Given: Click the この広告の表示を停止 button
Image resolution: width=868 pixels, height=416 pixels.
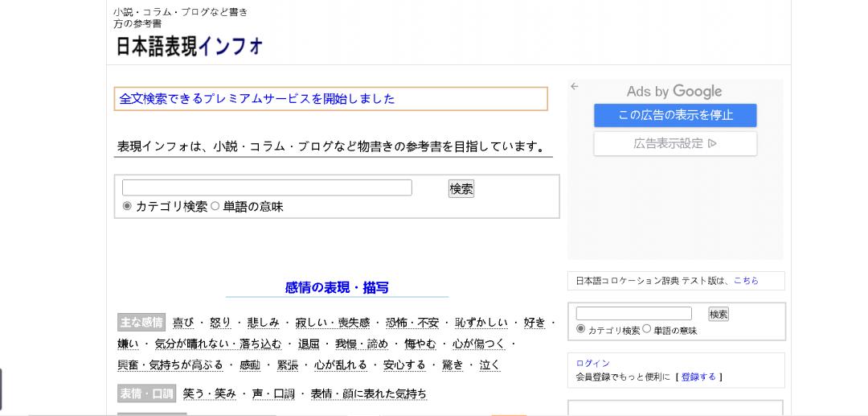Looking at the screenshot, I should [675, 115].
